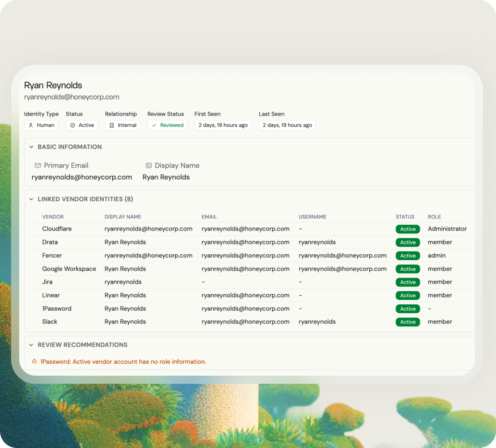The width and height of the screenshot is (496, 448).
Task: Click the Active badge in the 1Password row
Action: pos(408,309)
